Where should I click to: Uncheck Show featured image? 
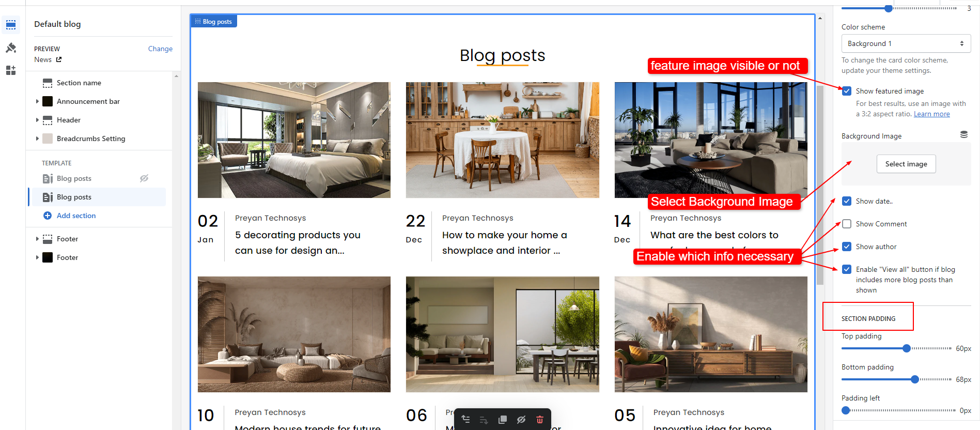(847, 91)
